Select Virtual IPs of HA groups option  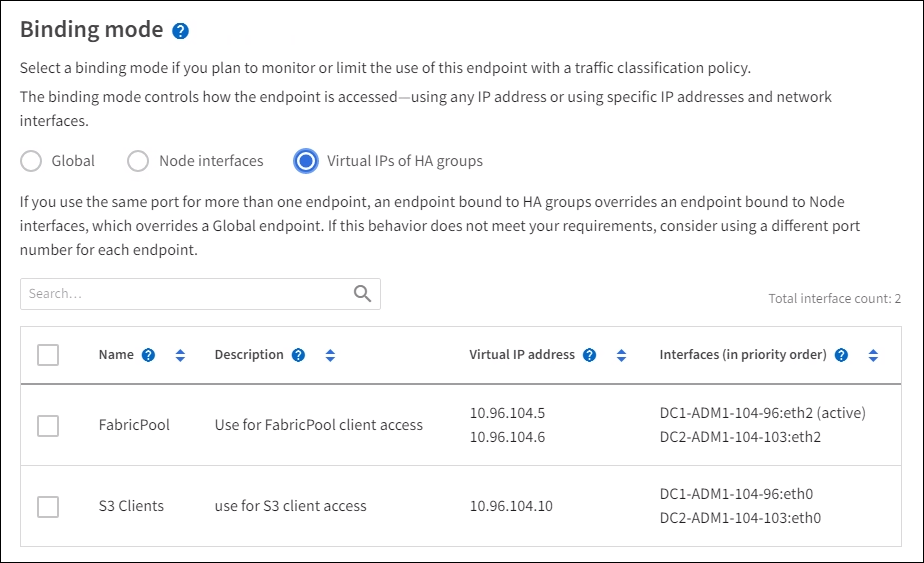pyautogui.click(x=306, y=161)
